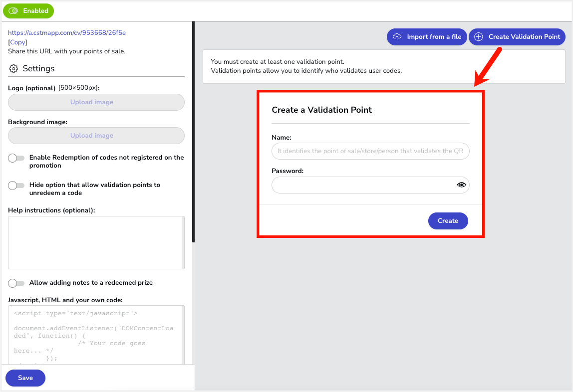This screenshot has height=392, width=573.
Task: Enable Redemption of codes not registered toggle
Action: coord(16,158)
